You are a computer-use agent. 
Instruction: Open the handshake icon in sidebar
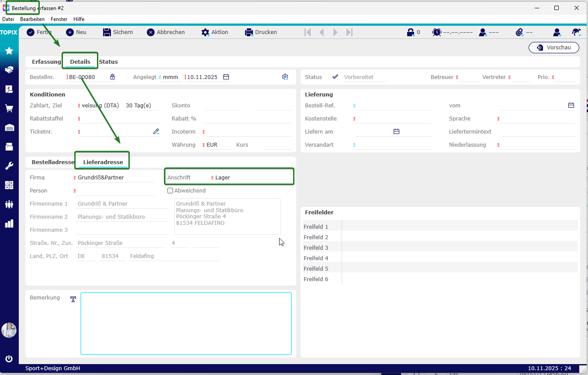click(x=9, y=70)
